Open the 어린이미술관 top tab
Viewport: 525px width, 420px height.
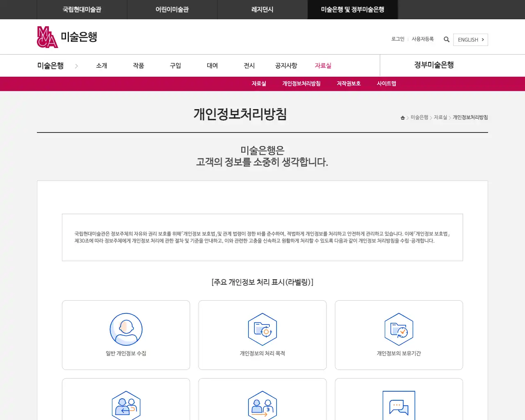pyautogui.click(x=172, y=9)
